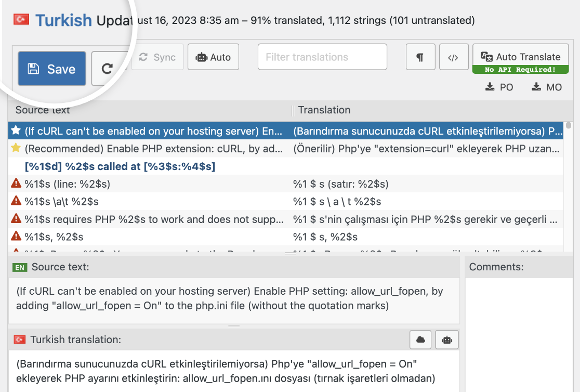The width and height of the screenshot is (580, 392).
Task: Select the untranslated "[%1$d] %2$s called at" row
Action: pyautogui.click(x=285, y=166)
